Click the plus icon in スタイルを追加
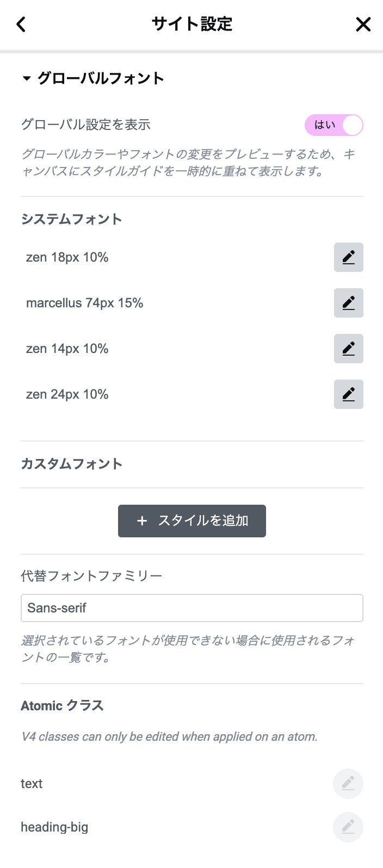Image resolution: width=383 pixels, height=868 pixels. 142,521
